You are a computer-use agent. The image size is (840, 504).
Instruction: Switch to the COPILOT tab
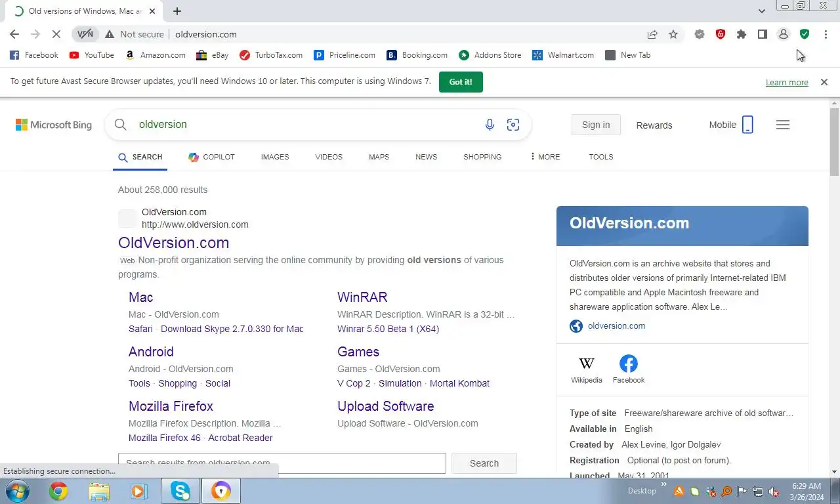(211, 157)
